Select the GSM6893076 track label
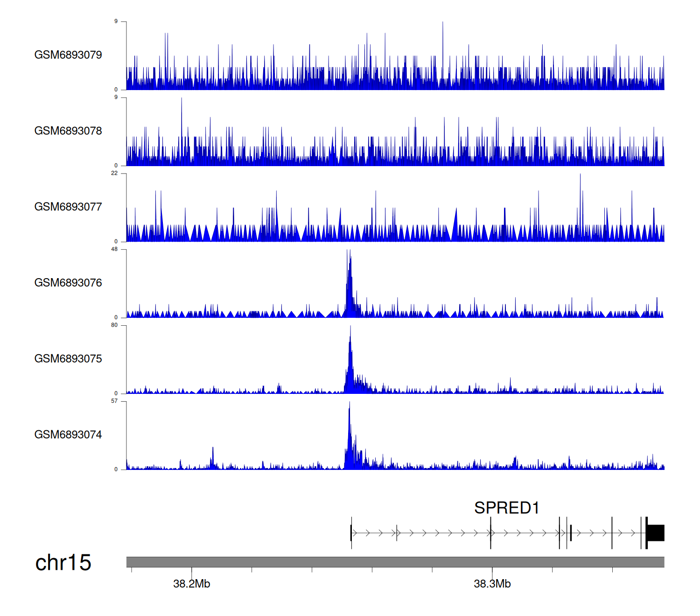Image resolution: width=700 pixels, height=616 pixels. tap(68, 283)
